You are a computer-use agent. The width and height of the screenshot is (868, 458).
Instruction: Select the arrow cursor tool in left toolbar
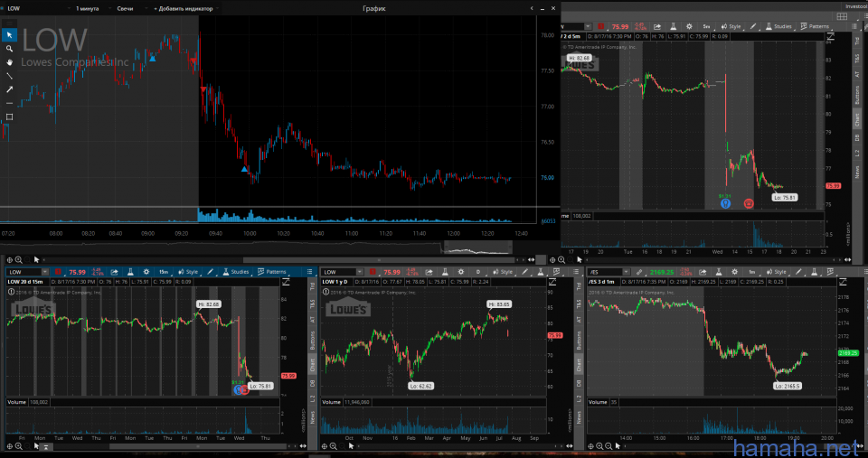click(10, 35)
